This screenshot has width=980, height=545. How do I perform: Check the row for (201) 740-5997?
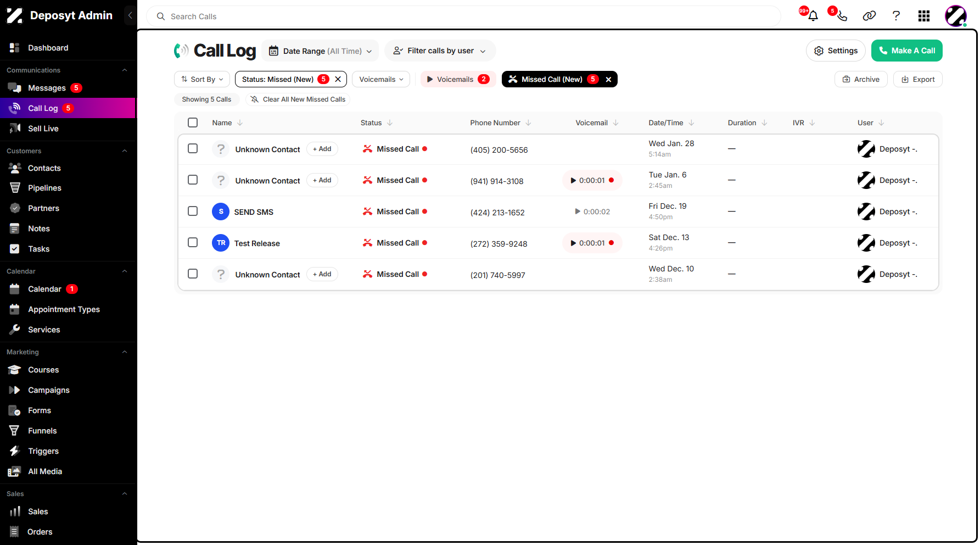coord(193,274)
